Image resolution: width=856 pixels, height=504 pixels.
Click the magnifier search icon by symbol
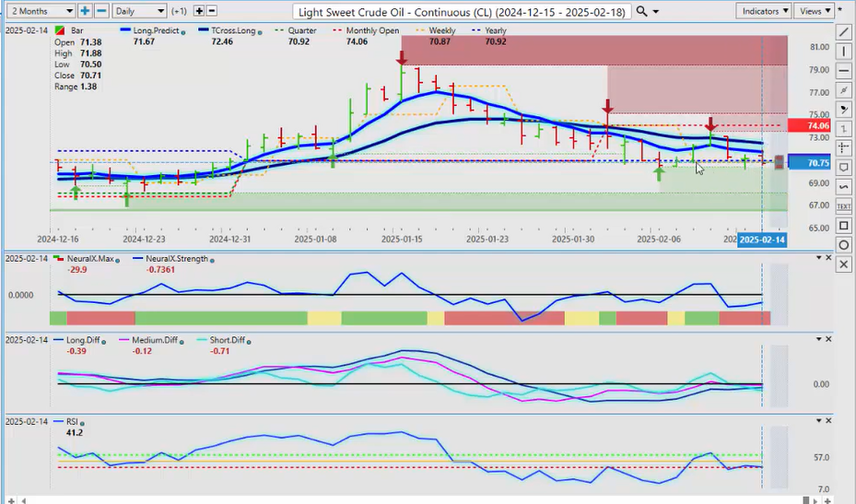pos(641,11)
